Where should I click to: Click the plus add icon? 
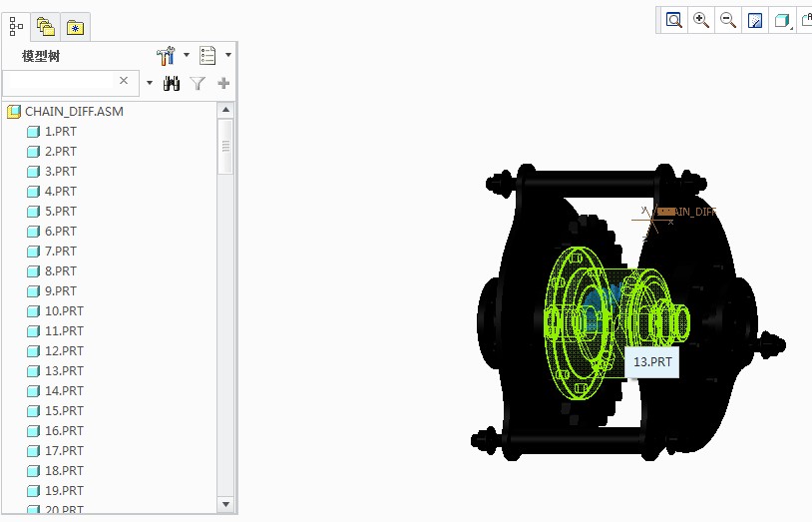tap(223, 83)
